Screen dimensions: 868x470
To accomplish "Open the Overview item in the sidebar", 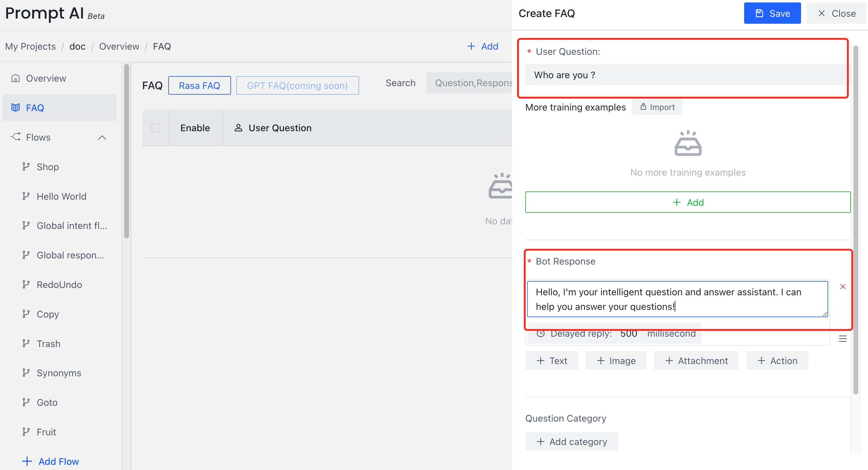I will [59, 78].
